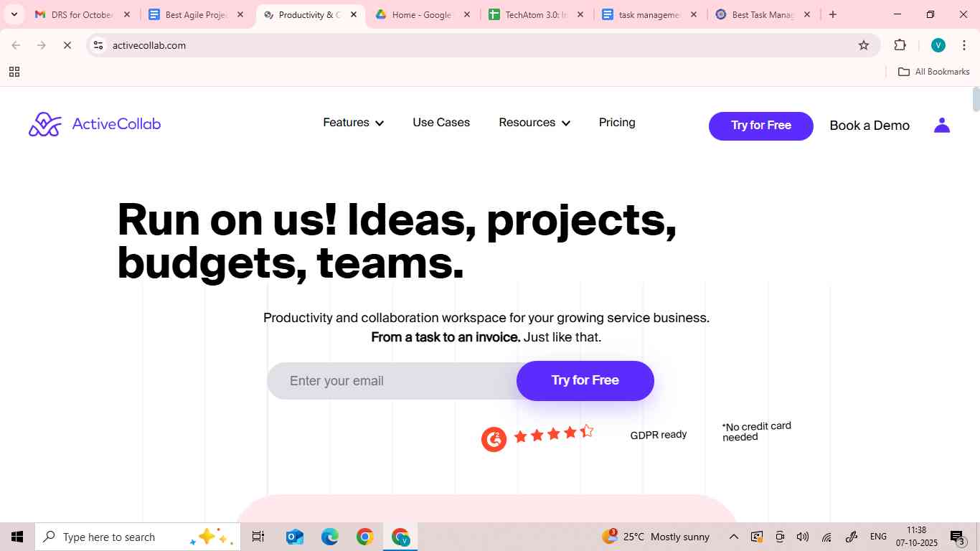This screenshot has height=551, width=980.
Task: Expand hidden icons chevron in the system tray
Action: [x=733, y=537]
